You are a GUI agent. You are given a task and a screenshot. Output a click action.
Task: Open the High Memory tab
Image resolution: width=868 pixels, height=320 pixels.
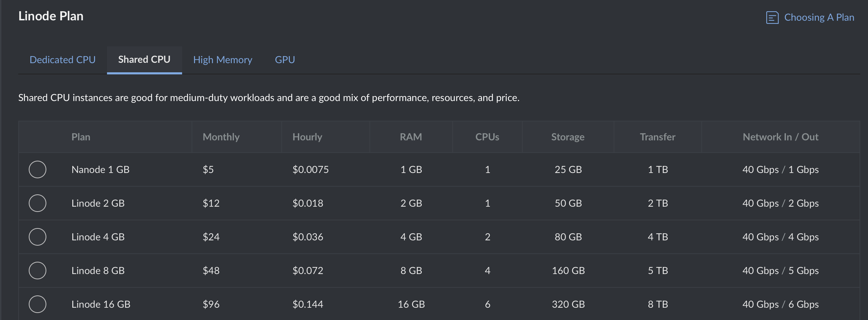click(222, 60)
